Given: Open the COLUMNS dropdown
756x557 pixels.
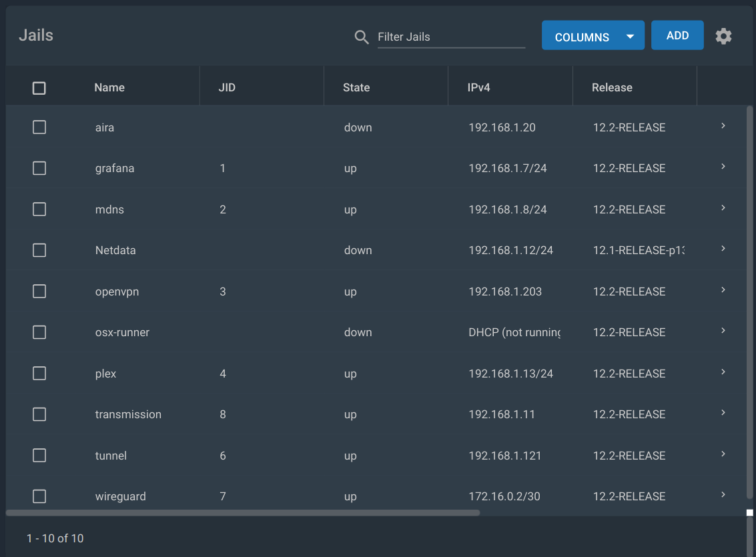Looking at the screenshot, I should pyautogui.click(x=593, y=35).
